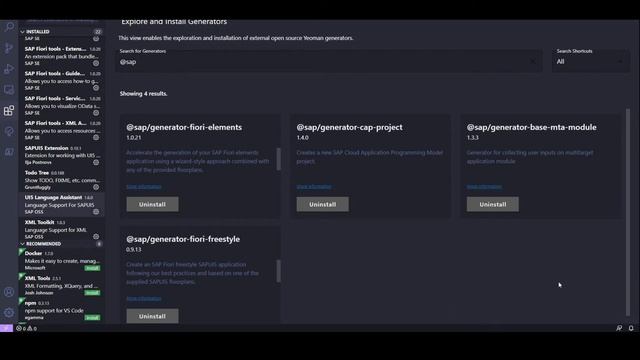The width and height of the screenshot is (640, 360).
Task: Open gear for SAP Fiori tools XML
Action: pos(96,138)
